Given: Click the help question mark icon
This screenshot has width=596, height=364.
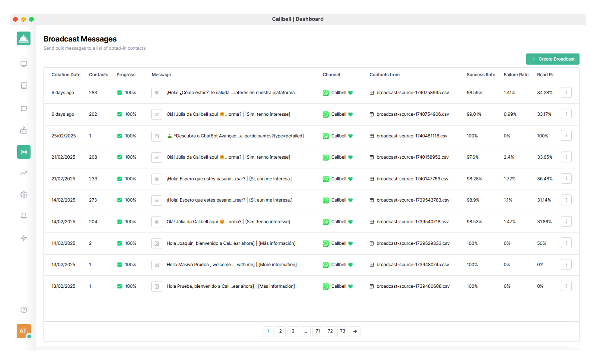Looking at the screenshot, I should [x=24, y=310].
